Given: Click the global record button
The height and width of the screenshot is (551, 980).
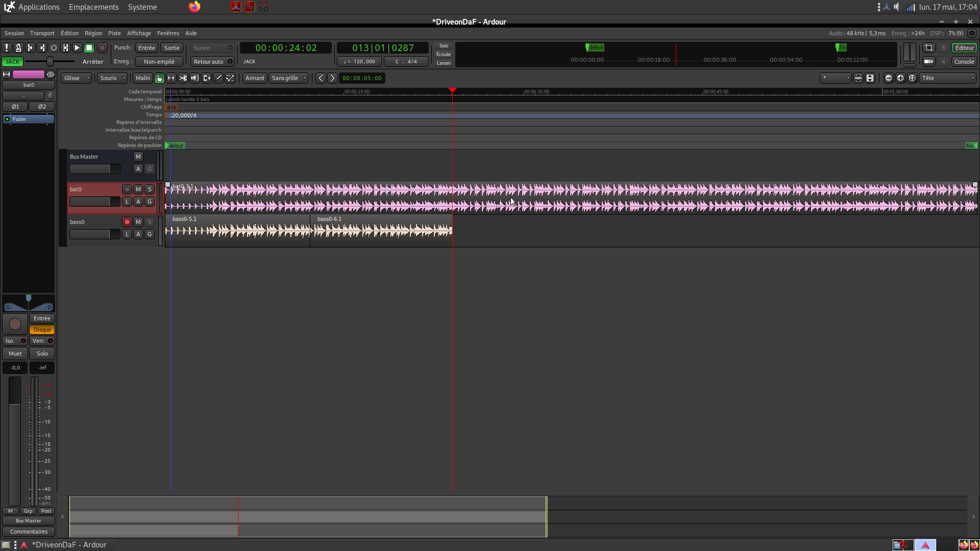Looking at the screenshot, I should [102, 47].
